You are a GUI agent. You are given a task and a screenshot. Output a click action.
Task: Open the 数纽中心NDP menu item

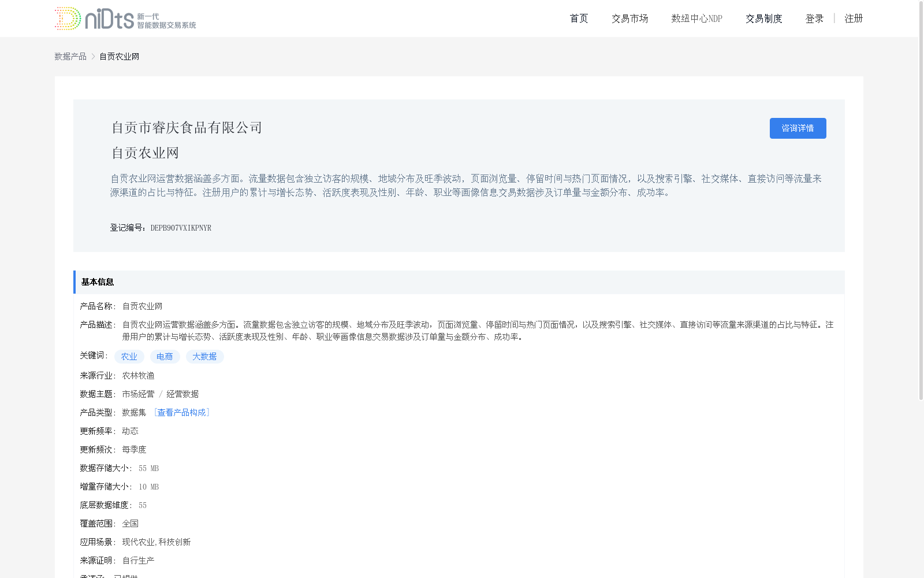coord(696,18)
